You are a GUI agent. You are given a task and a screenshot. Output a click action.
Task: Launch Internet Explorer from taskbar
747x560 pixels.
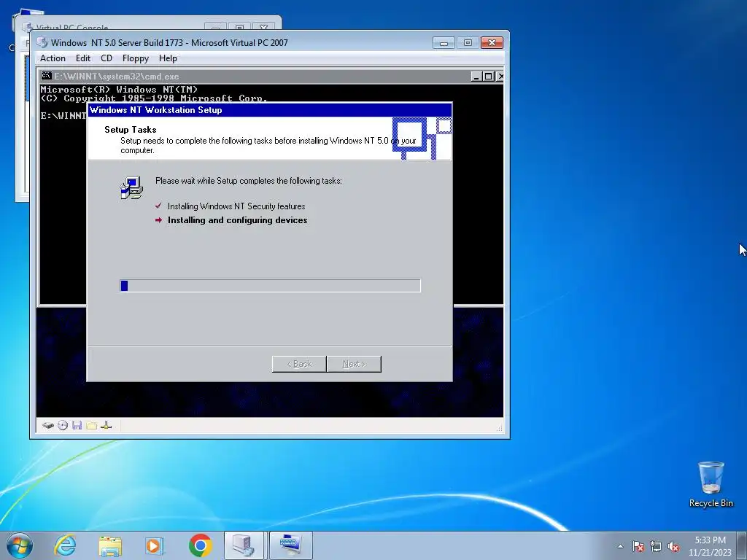tap(65, 545)
